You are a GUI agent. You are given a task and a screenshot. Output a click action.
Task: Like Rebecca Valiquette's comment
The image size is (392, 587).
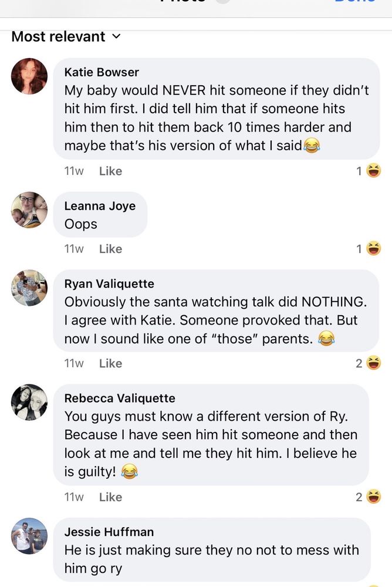[110, 497]
